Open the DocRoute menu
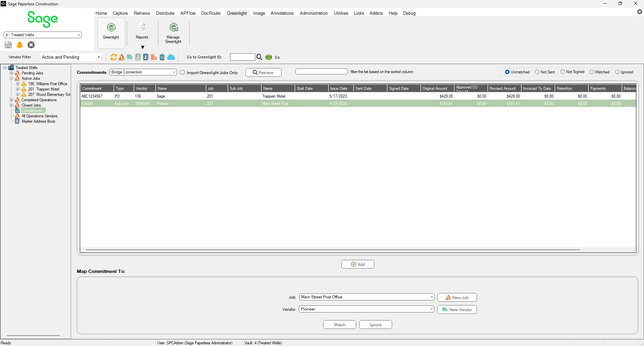644x346 pixels. click(x=211, y=13)
